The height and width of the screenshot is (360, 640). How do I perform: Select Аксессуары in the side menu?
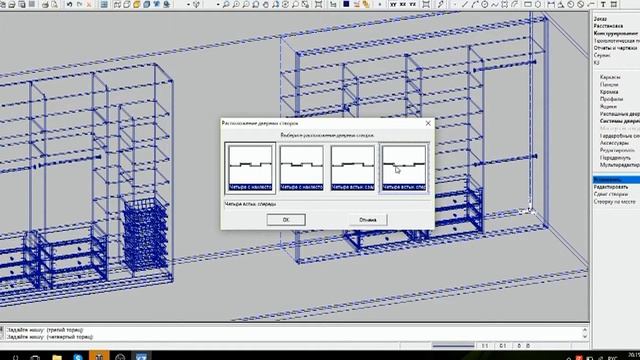click(x=614, y=143)
